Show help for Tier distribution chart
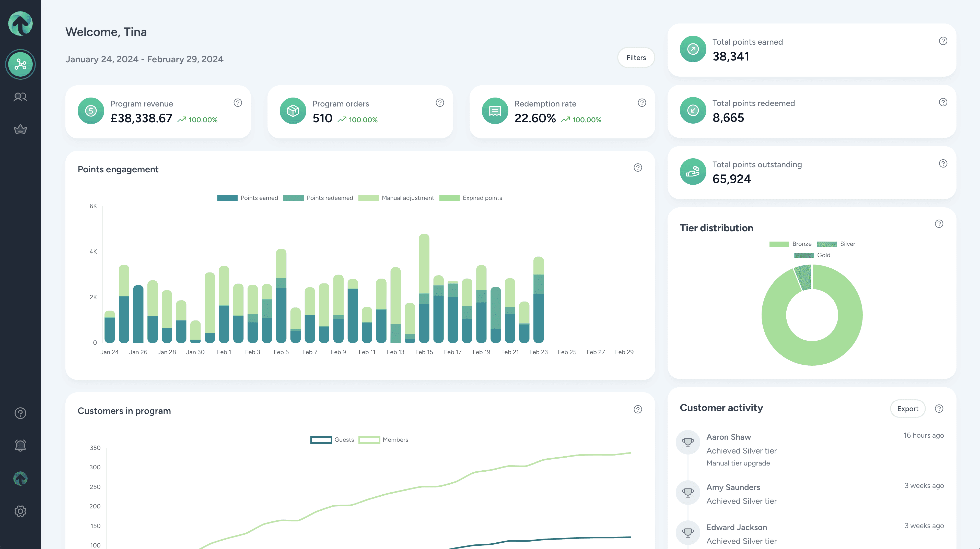The height and width of the screenshot is (549, 980). click(939, 223)
